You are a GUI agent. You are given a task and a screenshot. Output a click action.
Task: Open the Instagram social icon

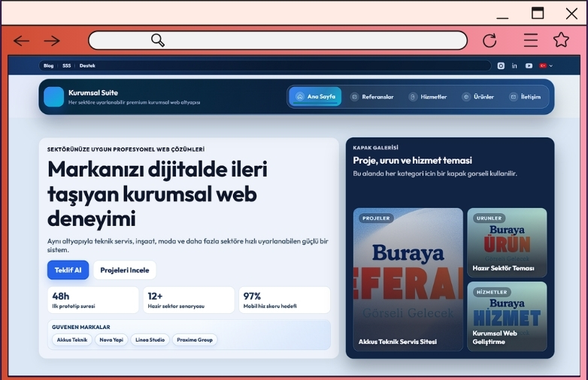(x=501, y=66)
